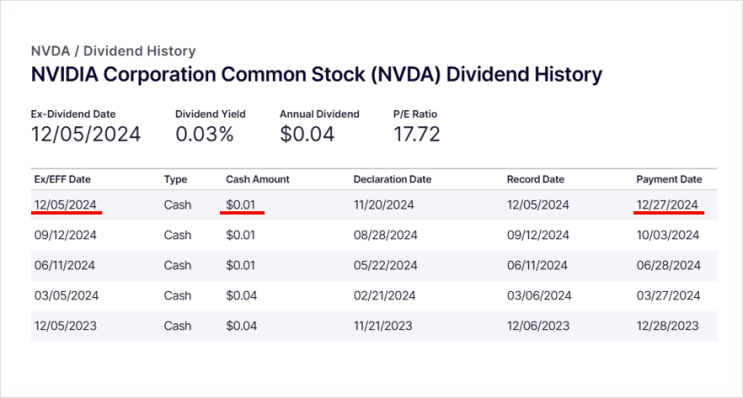Click the record date 12/06/2023
The width and height of the screenshot is (743, 398).
click(x=538, y=326)
